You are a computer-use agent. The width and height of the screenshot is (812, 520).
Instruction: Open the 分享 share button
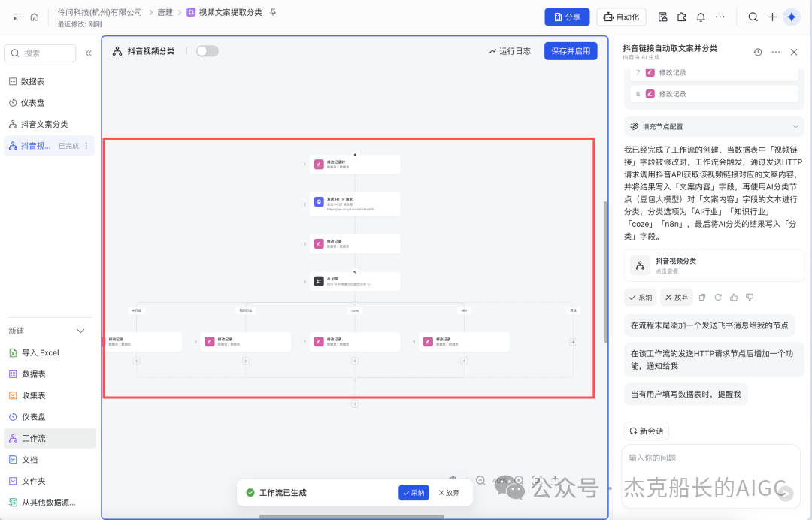coord(567,17)
